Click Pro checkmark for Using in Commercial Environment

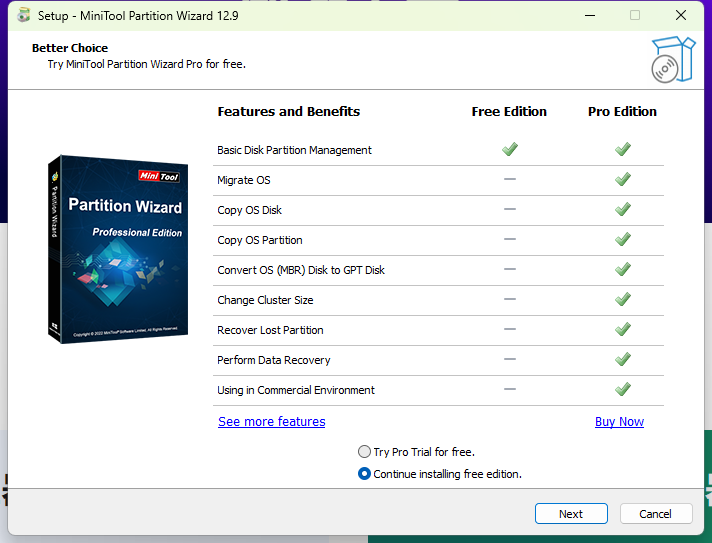pos(623,389)
